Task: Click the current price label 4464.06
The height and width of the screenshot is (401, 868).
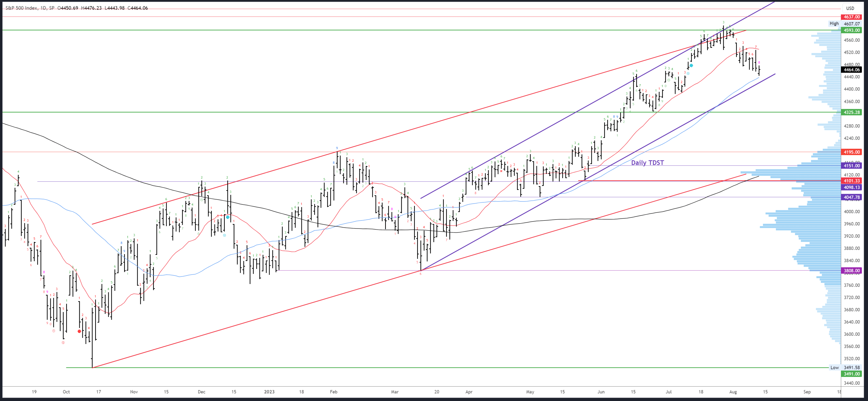Action: click(851, 70)
